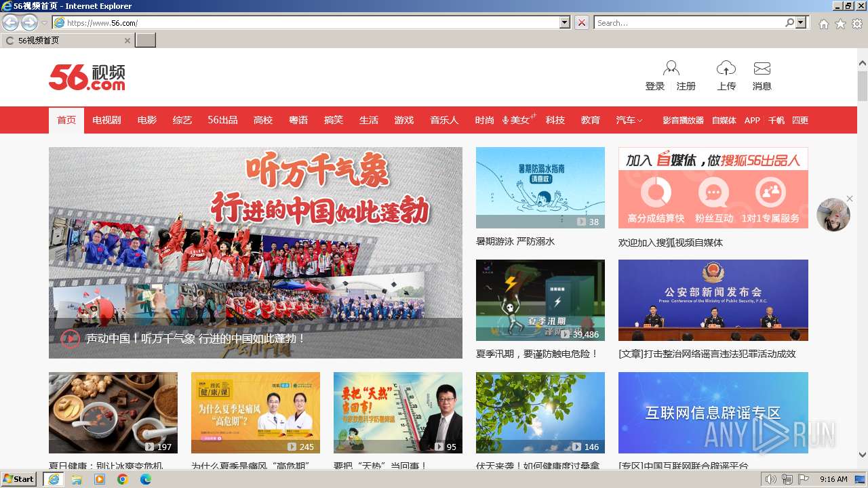Open the IE Home page icon

point(823,24)
